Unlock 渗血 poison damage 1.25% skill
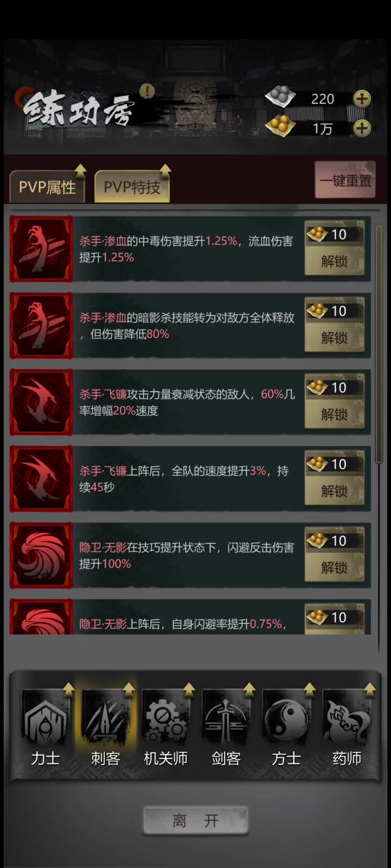The image size is (391, 868). pos(334,248)
